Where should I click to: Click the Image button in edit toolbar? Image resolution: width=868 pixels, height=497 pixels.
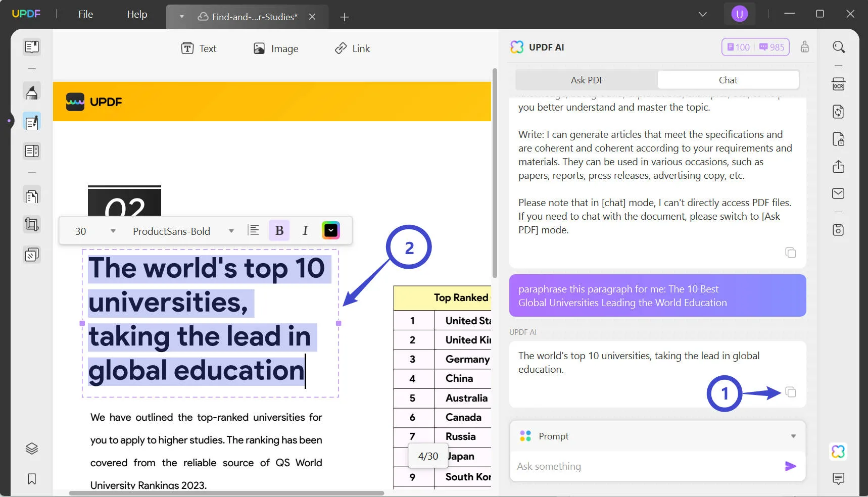click(276, 48)
